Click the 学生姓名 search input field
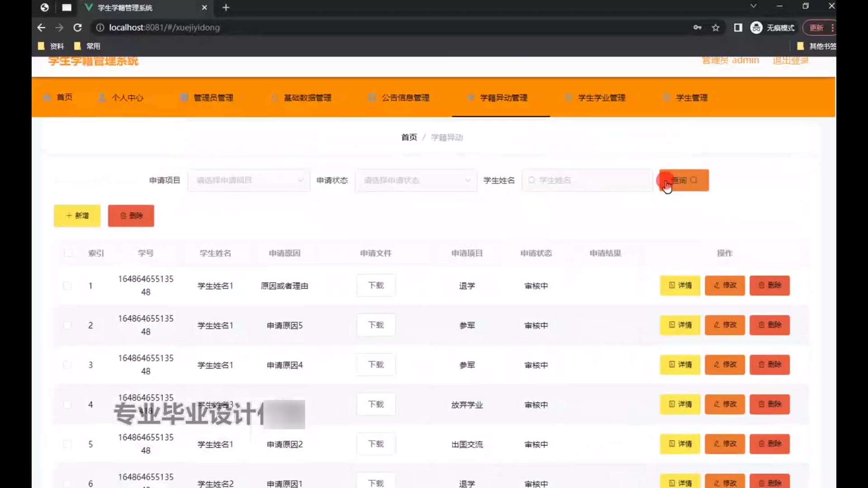This screenshot has height=488, width=868. tap(588, 180)
